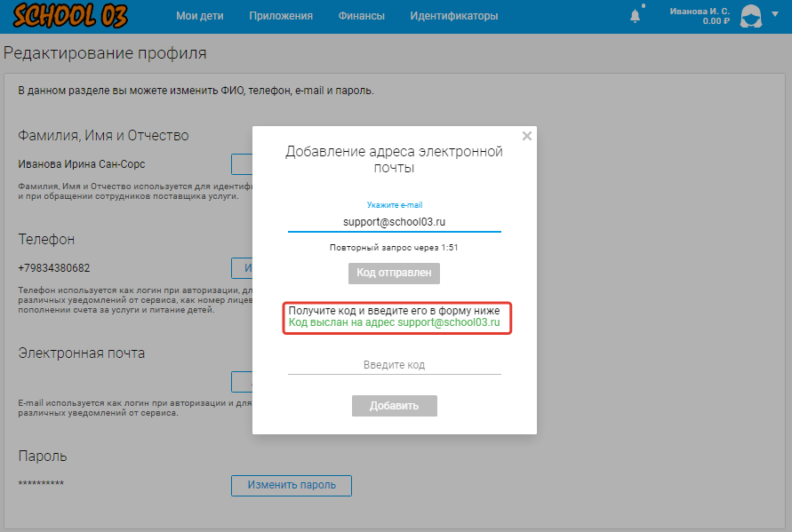Open the notifications bell icon
Viewport: 792px width, 532px height.
pyautogui.click(x=636, y=16)
